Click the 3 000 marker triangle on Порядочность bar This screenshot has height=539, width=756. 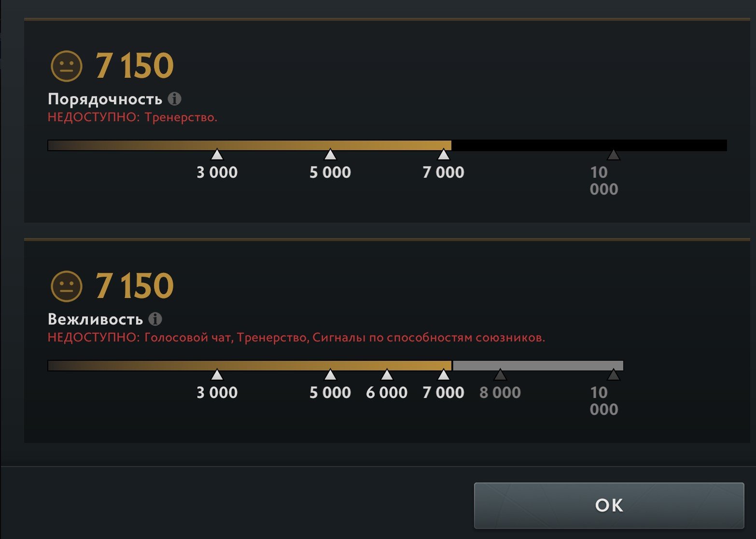click(x=217, y=155)
